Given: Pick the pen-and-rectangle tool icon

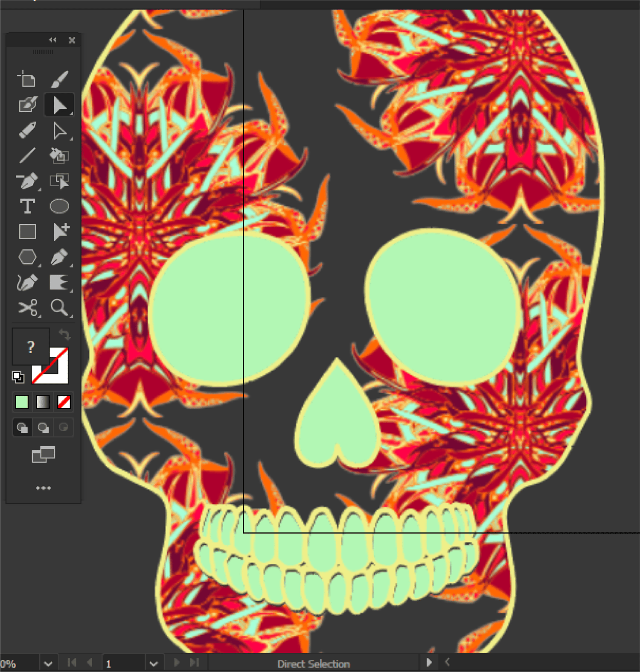Looking at the screenshot, I should [x=28, y=105].
